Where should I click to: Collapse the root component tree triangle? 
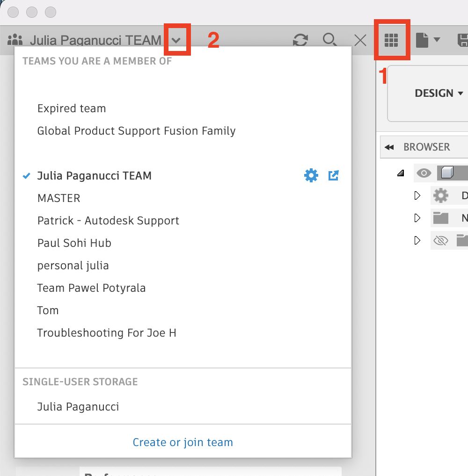click(401, 173)
